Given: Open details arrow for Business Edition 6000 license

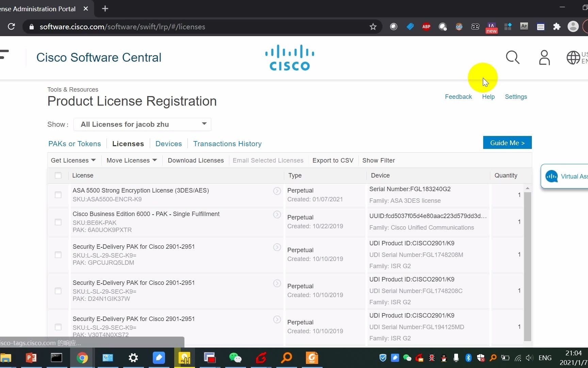Looking at the screenshot, I should click(277, 214).
